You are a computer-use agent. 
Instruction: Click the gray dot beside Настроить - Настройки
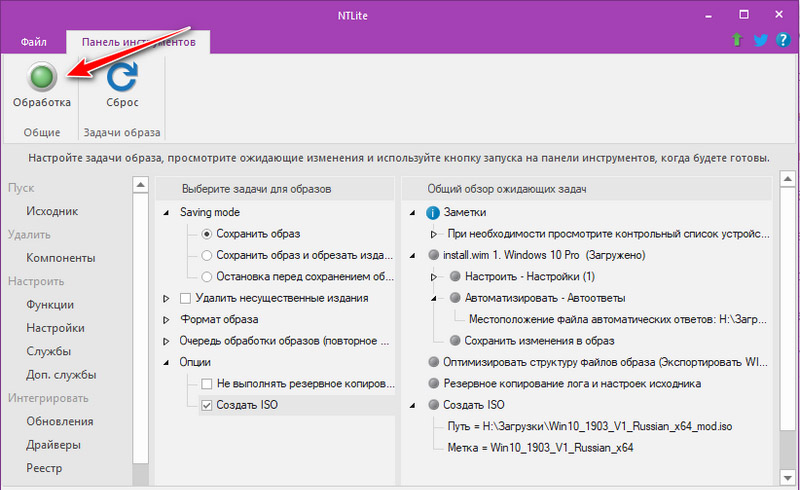pyautogui.click(x=455, y=276)
